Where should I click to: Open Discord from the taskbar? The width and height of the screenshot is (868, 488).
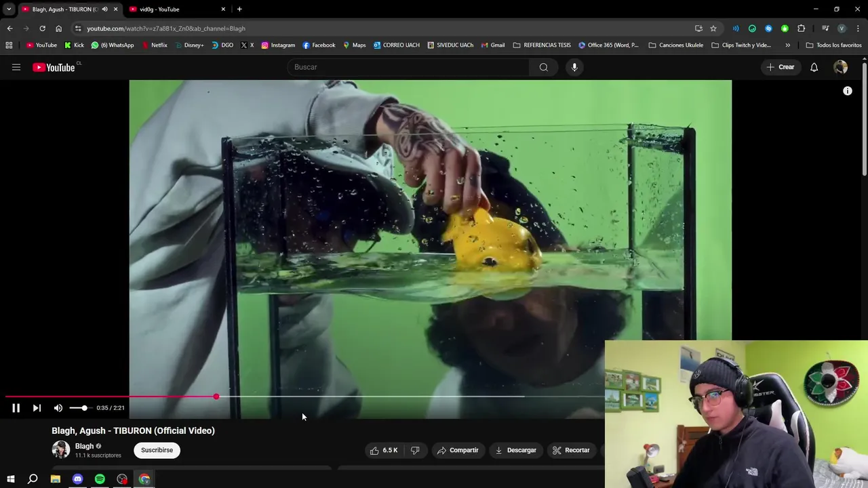pos(77,479)
